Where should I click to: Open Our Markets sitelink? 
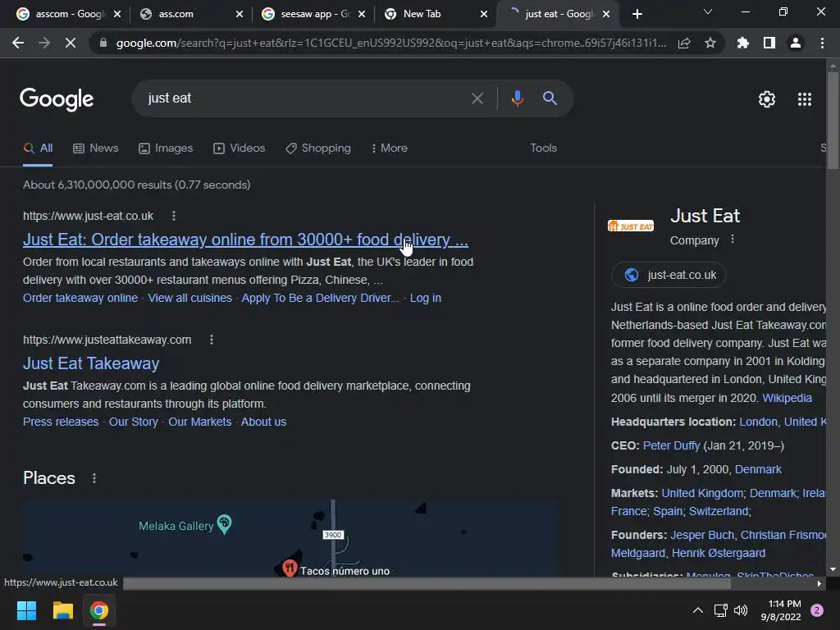tap(200, 422)
